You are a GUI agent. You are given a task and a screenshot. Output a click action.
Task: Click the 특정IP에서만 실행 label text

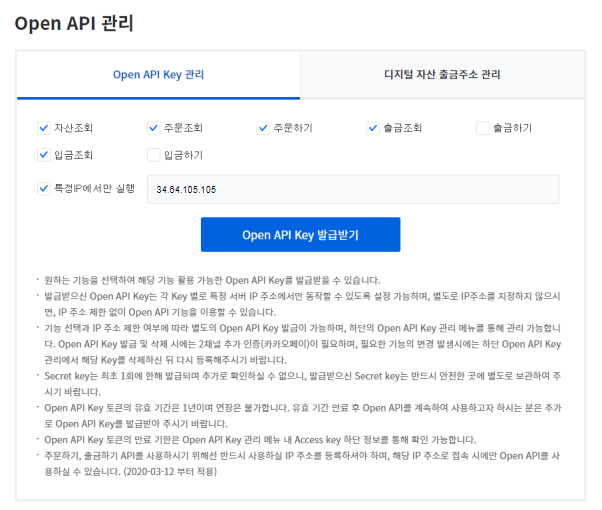point(94,188)
